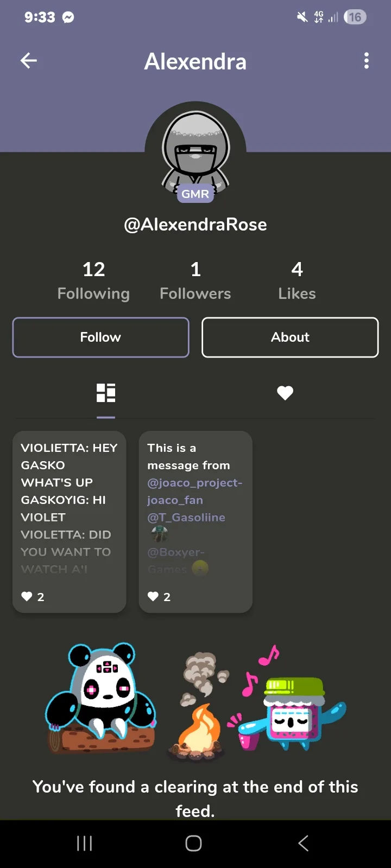Tap the @T_Gasoliine mention link
The width and height of the screenshot is (391, 868).
pos(186,518)
